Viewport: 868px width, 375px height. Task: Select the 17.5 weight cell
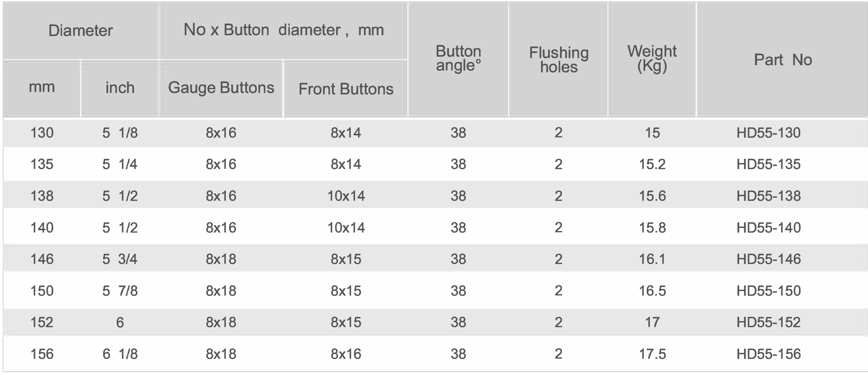coord(652,354)
